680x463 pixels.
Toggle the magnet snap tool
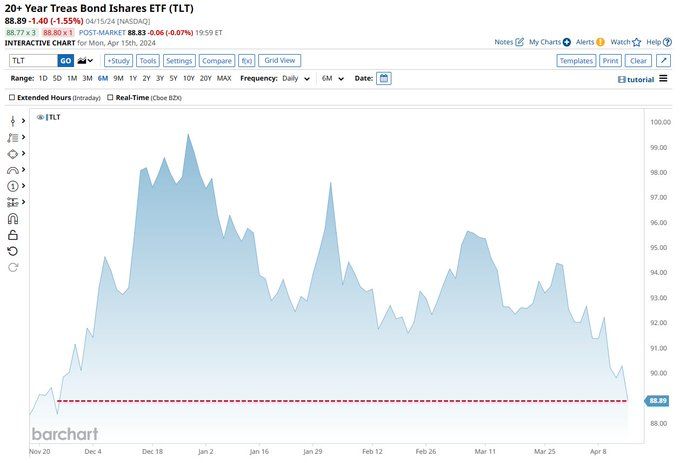[13, 218]
